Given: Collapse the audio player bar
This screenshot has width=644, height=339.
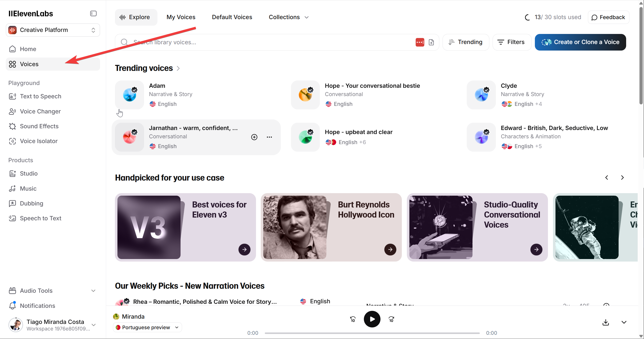Looking at the screenshot, I should point(624,322).
